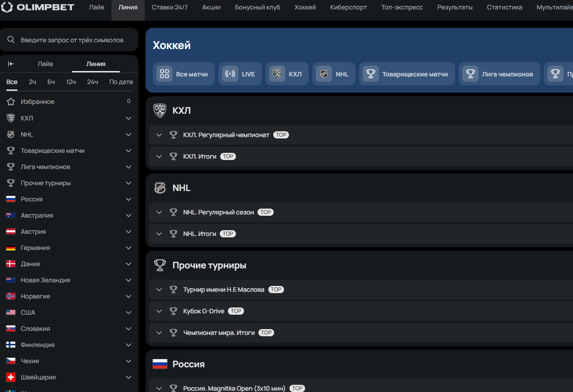Click the Товарищеские матчи chip

pos(407,74)
